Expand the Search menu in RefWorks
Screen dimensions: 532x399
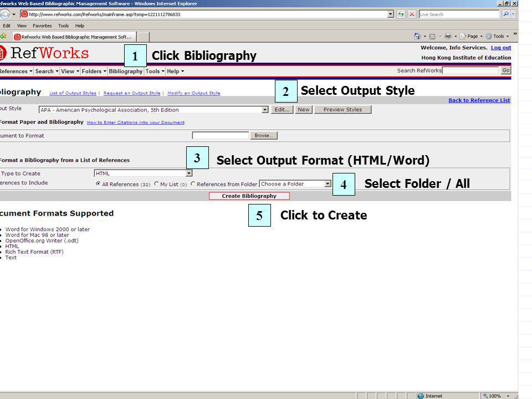[x=47, y=71]
